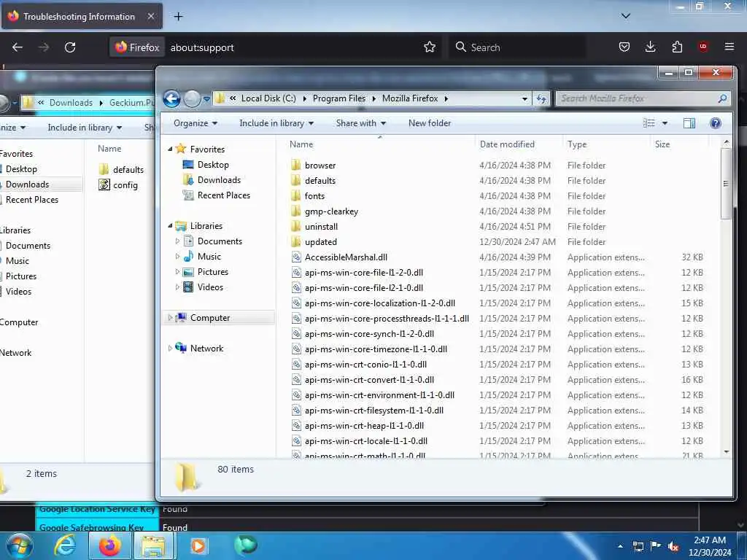Select Pictures library in front window
Viewport: 747px width, 560px height.
pyautogui.click(x=212, y=272)
